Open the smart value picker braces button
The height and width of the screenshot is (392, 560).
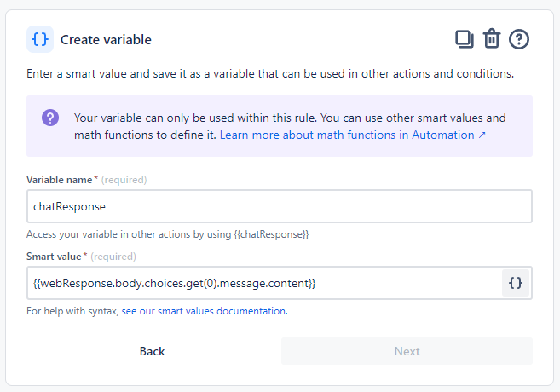tap(515, 283)
